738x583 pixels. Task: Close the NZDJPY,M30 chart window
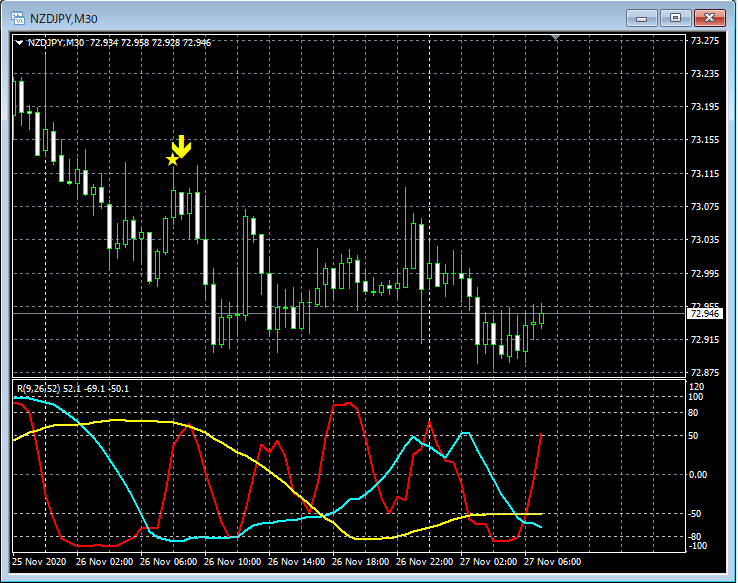pos(709,17)
